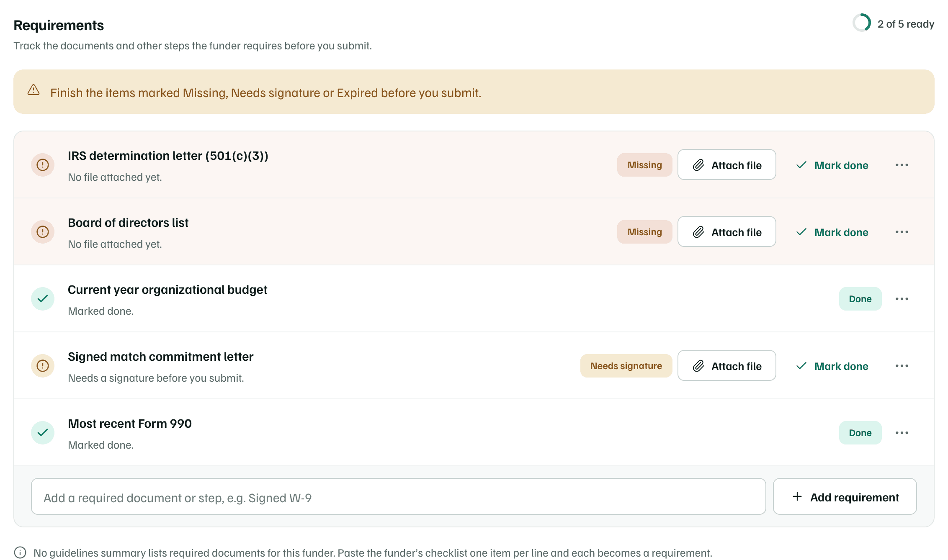
Task: Open more options for Current year organizational budget
Action: point(902,299)
